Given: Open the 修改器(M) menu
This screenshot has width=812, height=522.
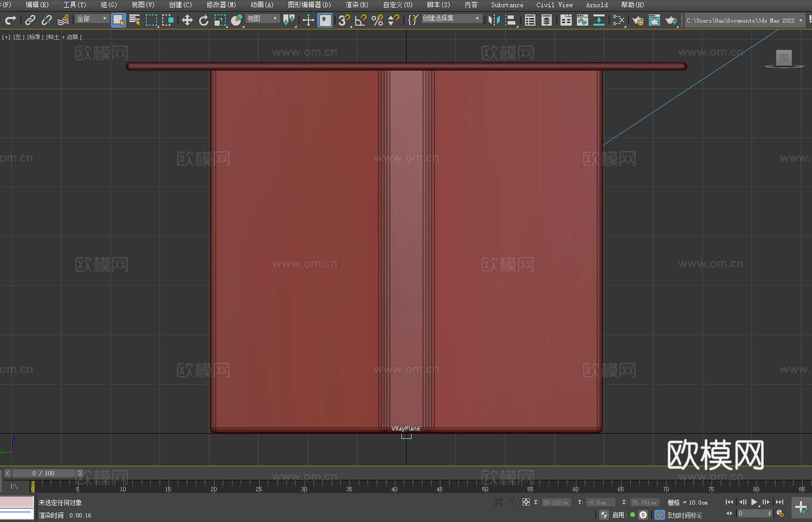Looking at the screenshot, I should [x=221, y=5].
